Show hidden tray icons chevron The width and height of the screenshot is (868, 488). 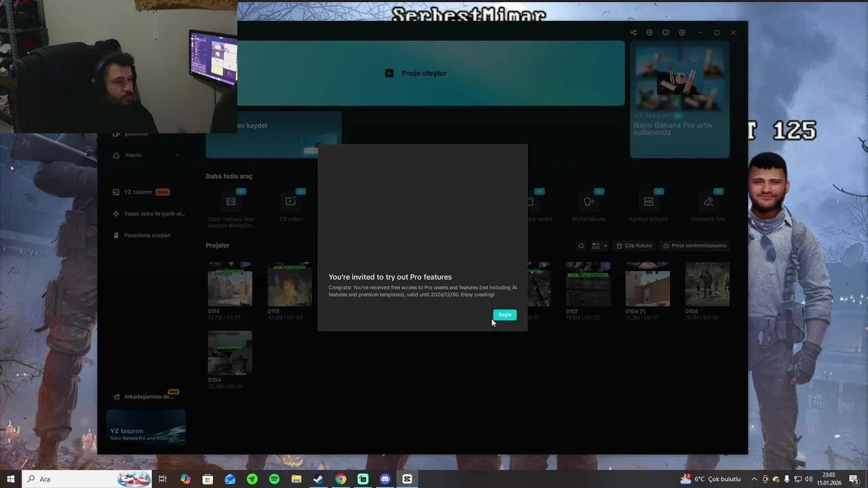point(754,479)
